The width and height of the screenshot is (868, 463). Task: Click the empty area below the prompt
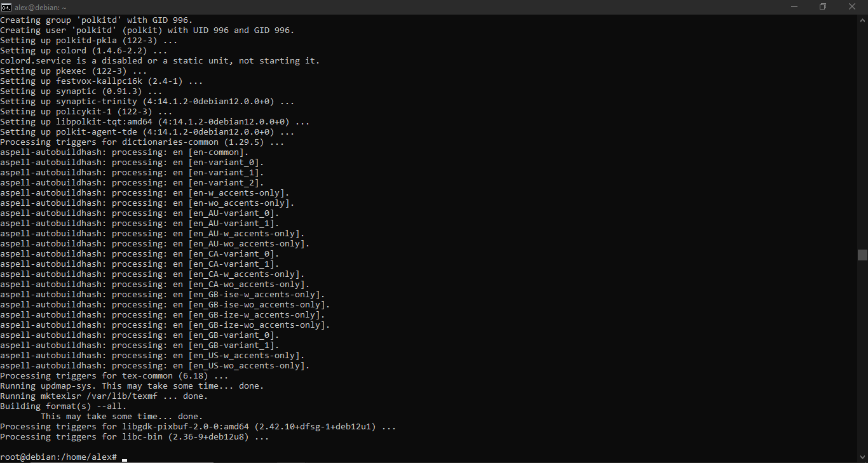tap(381, 460)
